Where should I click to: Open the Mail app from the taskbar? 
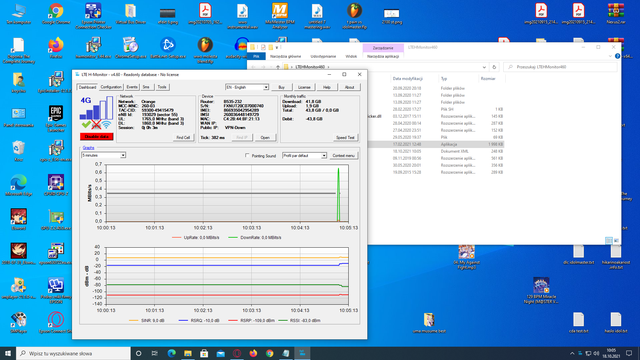[220, 353]
